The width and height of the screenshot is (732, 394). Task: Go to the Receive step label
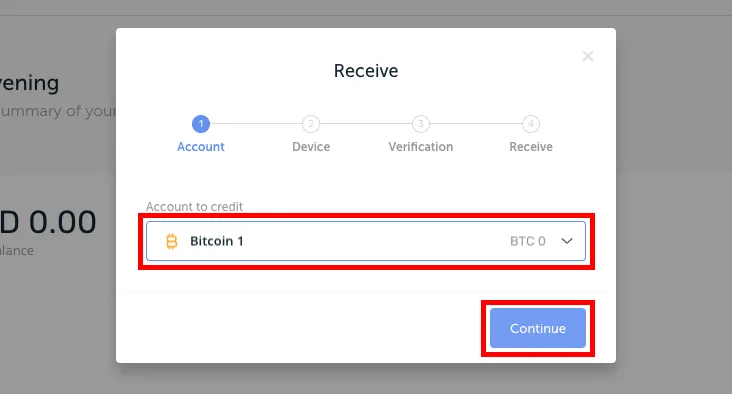(531, 147)
